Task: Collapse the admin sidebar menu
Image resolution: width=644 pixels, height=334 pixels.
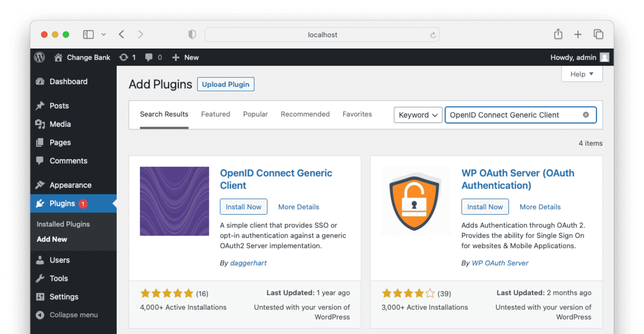Action: click(67, 315)
